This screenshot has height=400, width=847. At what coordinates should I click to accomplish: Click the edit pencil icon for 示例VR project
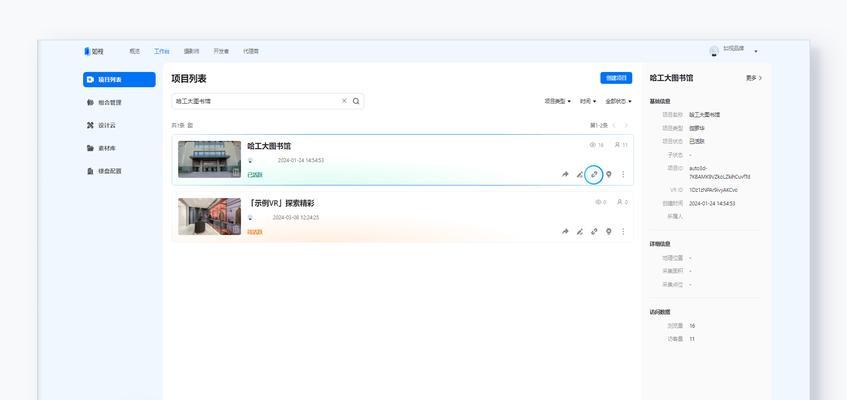click(580, 231)
